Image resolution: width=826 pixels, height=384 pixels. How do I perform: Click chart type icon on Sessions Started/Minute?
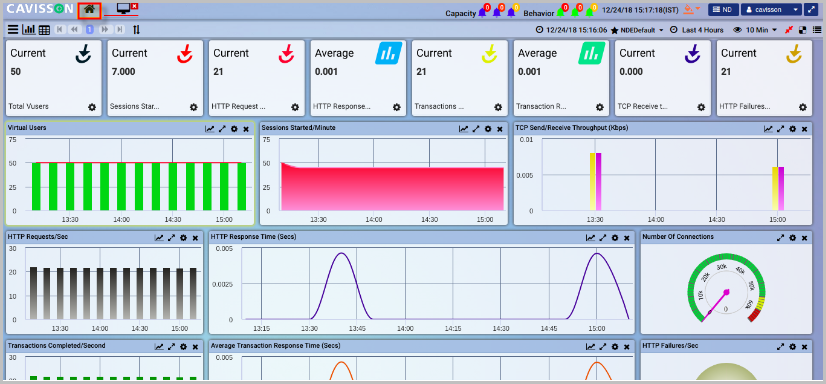(x=463, y=129)
